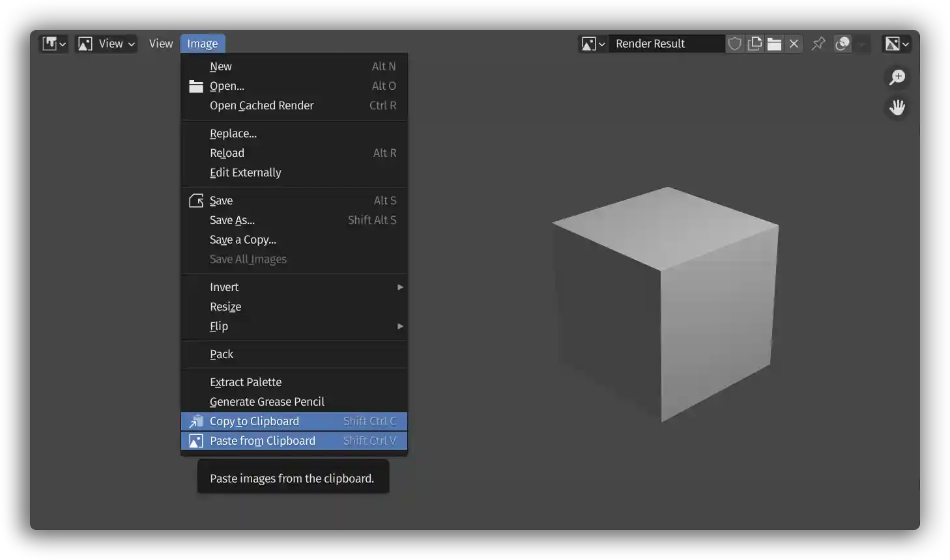Open the View menu
Image resolution: width=950 pixels, height=560 pixels.
[x=161, y=43]
